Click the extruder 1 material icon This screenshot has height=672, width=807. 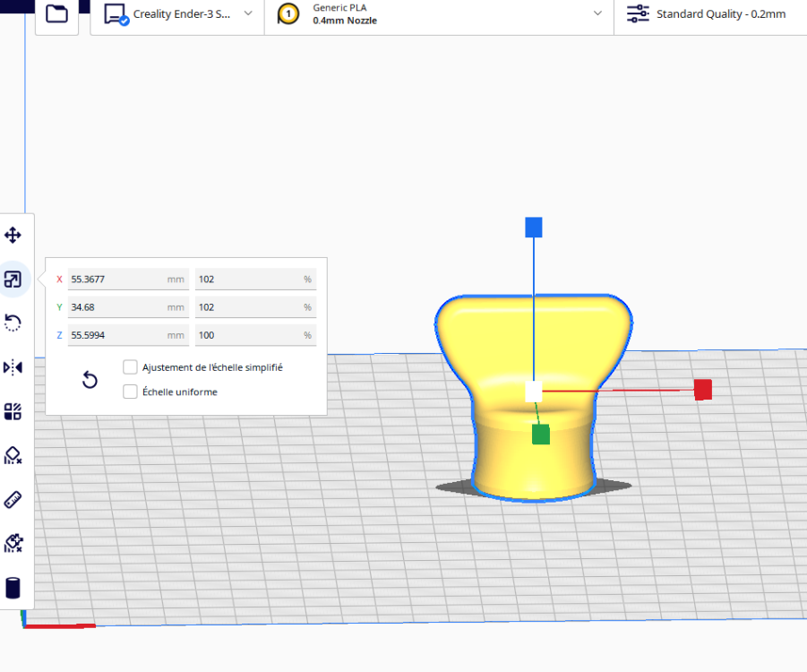coord(288,14)
